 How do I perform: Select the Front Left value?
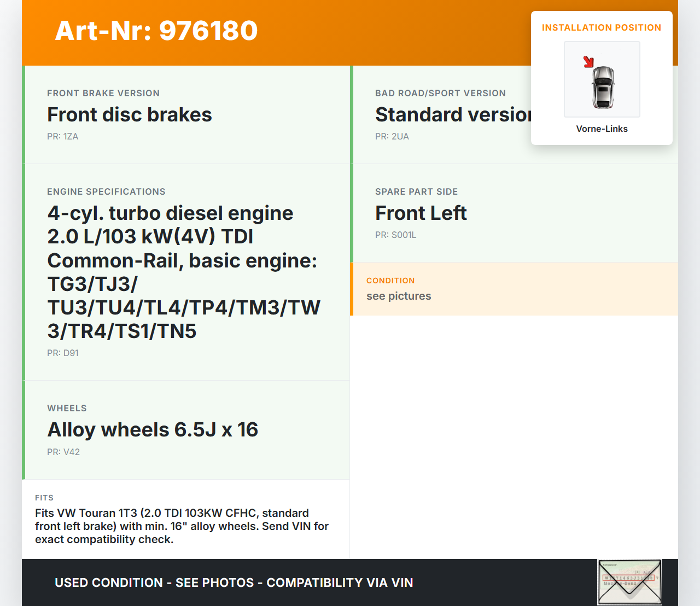pyautogui.click(x=421, y=213)
